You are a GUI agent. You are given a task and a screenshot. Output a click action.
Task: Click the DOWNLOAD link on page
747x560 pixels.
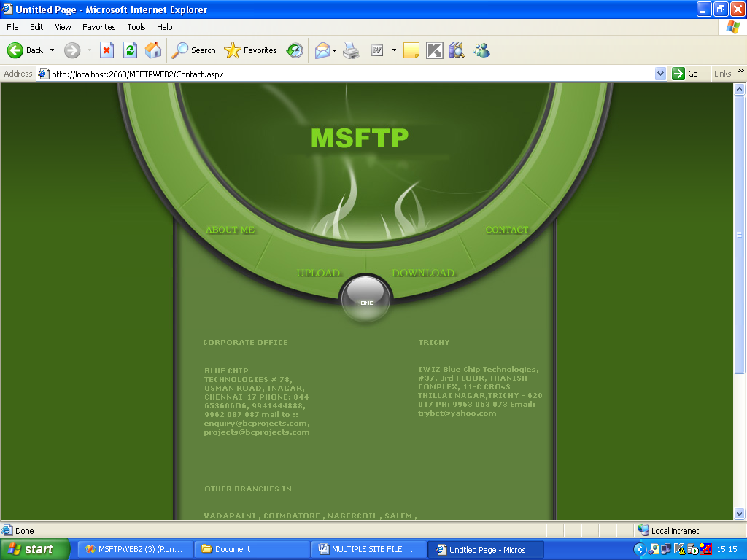tap(423, 273)
